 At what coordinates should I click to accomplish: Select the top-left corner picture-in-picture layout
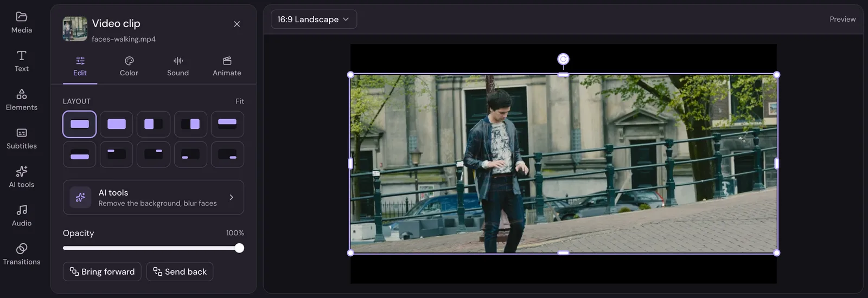[x=117, y=154]
